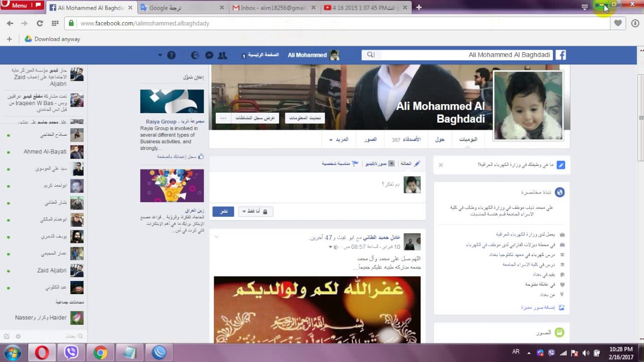
Task: Open the three-dots cover options button
Action: click(x=223, y=118)
